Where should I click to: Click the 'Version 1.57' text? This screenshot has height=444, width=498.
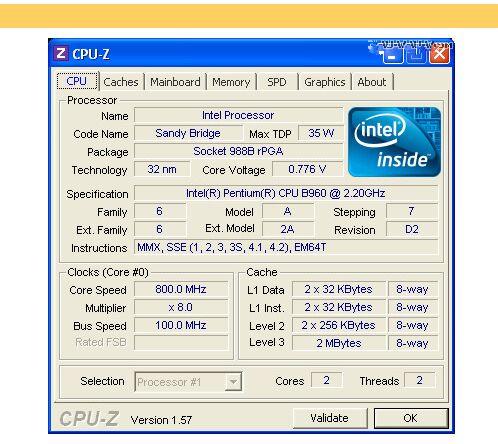click(161, 420)
